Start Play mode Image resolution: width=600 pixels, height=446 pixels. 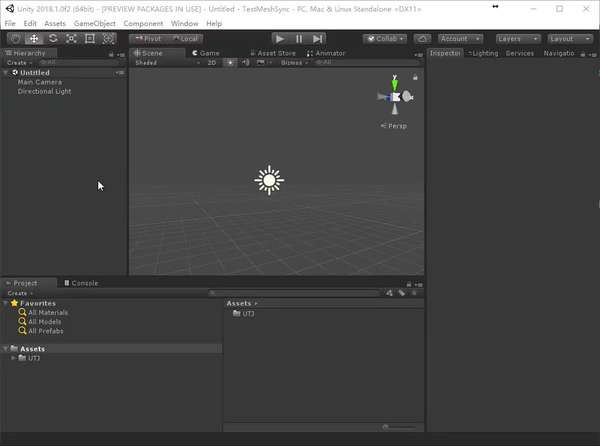coord(280,39)
